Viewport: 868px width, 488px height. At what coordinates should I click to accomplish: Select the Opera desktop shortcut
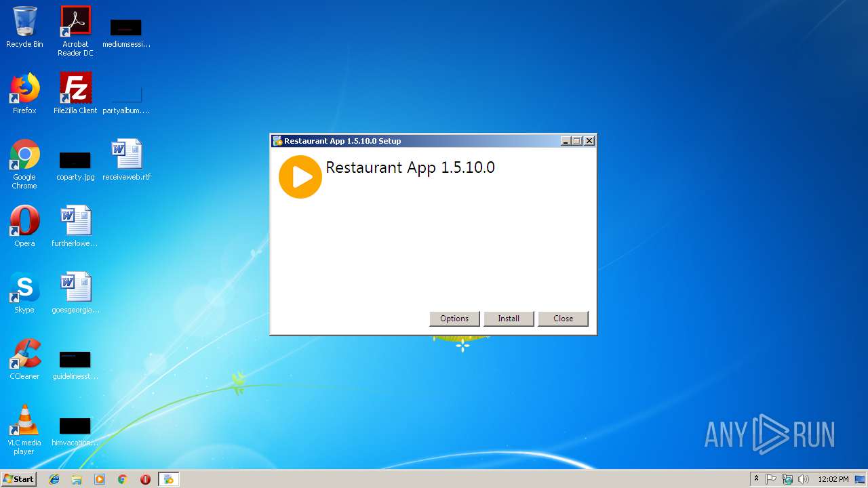(24, 226)
